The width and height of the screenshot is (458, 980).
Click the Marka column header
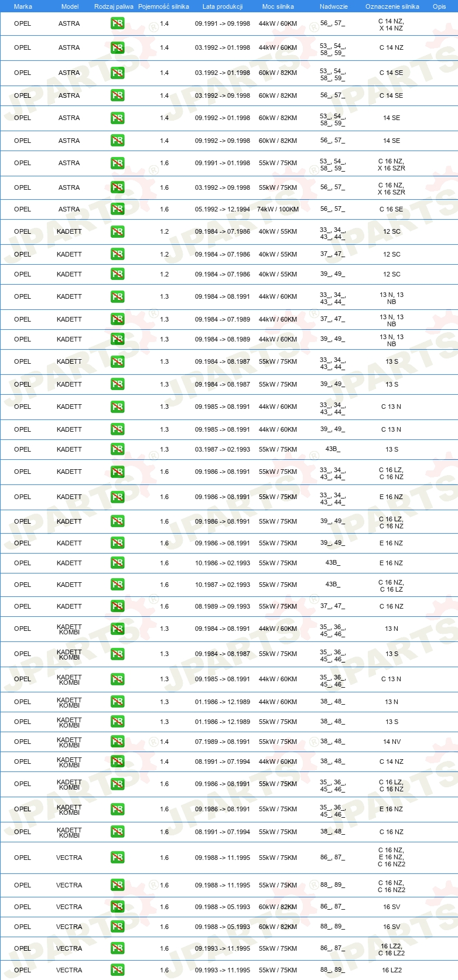pyautogui.click(x=23, y=6)
